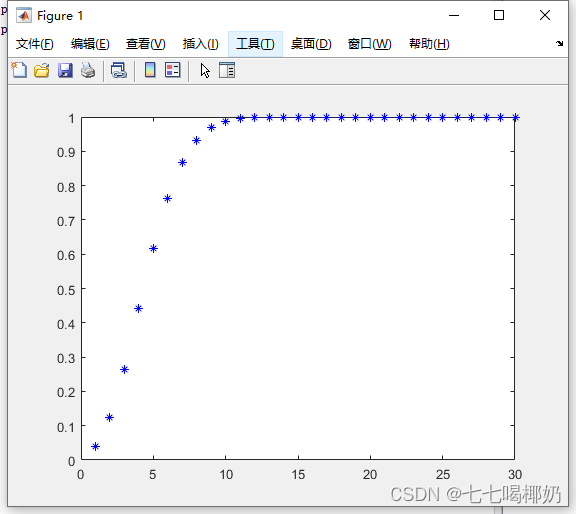Open the 工具(T) menu
This screenshot has width=576, height=514.
[x=255, y=44]
